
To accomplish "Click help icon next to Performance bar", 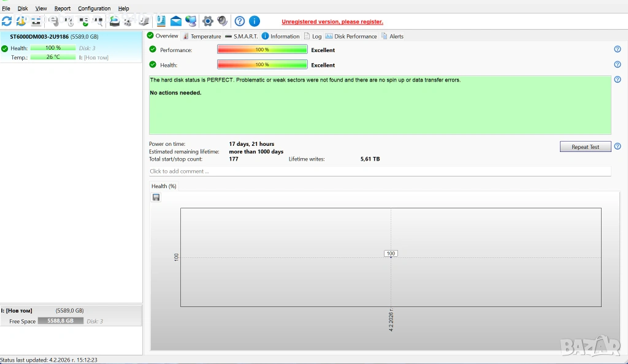I will (618, 50).
